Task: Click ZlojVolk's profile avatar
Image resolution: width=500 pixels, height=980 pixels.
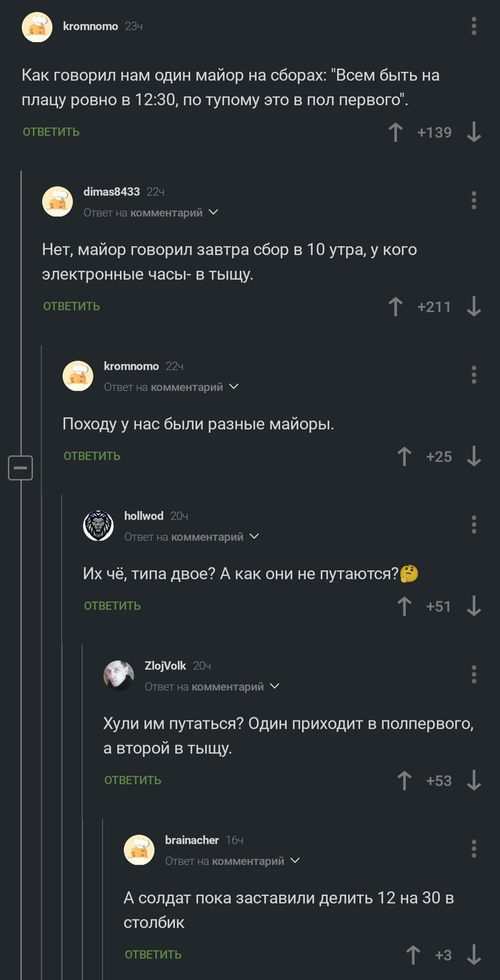Action: [119, 673]
